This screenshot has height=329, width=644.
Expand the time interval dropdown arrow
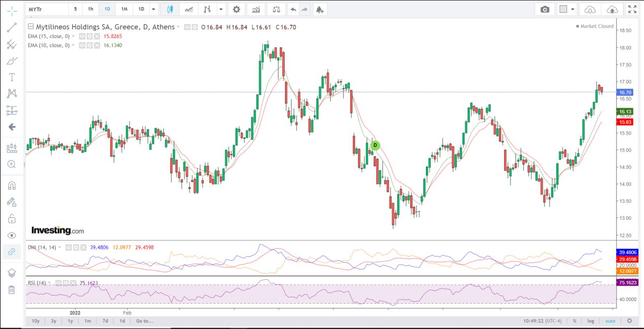(154, 9)
